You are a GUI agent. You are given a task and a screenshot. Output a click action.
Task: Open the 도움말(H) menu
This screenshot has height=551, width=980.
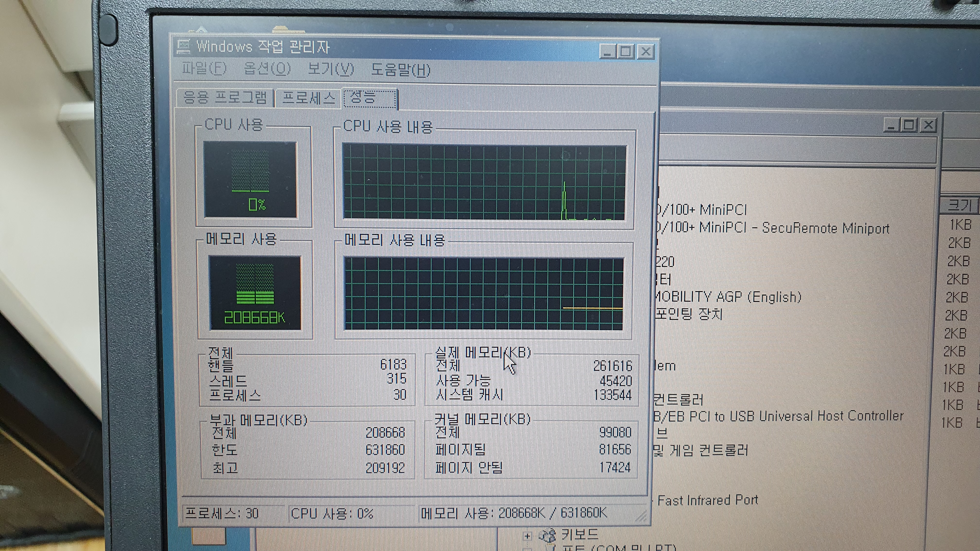pyautogui.click(x=401, y=70)
